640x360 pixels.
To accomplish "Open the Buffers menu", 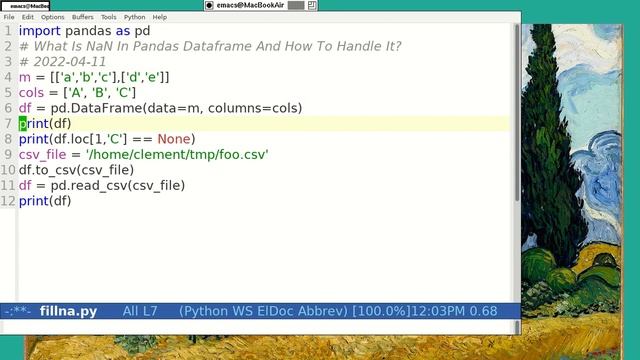I will [82, 17].
